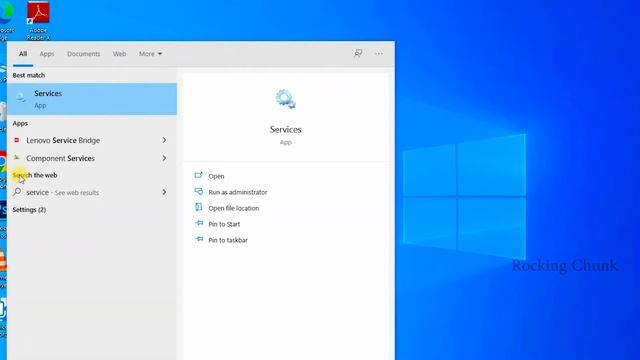Open the More dropdown filter
Image resolution: width=640 pixels, height=360 pixels.
[x=150, y=54]
